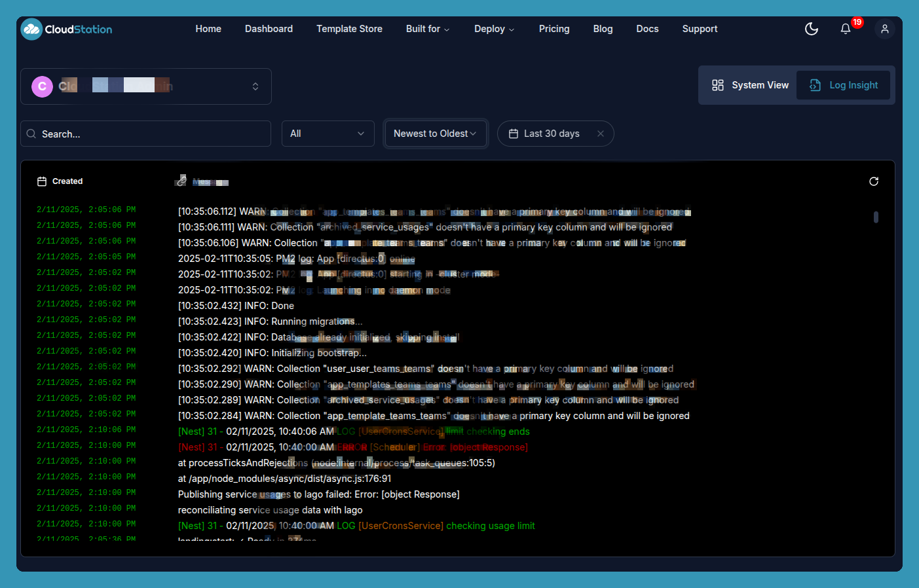Click the Created column calendar icon

[x=42, y=181]
